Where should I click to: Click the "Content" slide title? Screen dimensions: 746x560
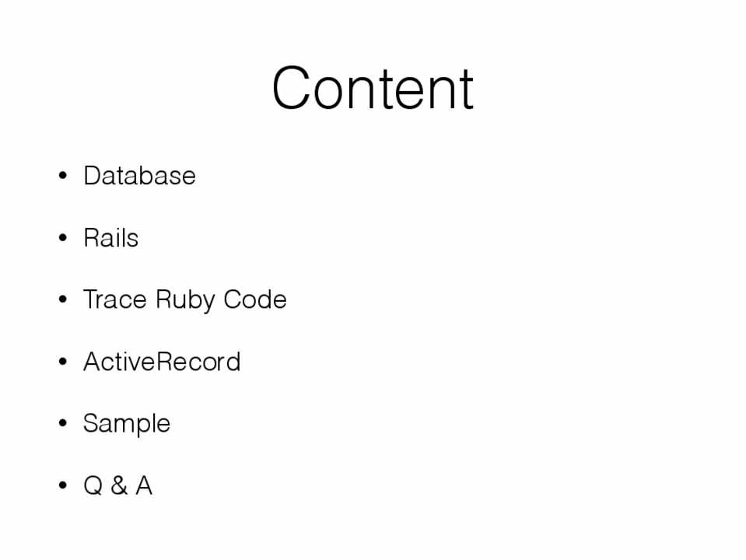(373, 89)
